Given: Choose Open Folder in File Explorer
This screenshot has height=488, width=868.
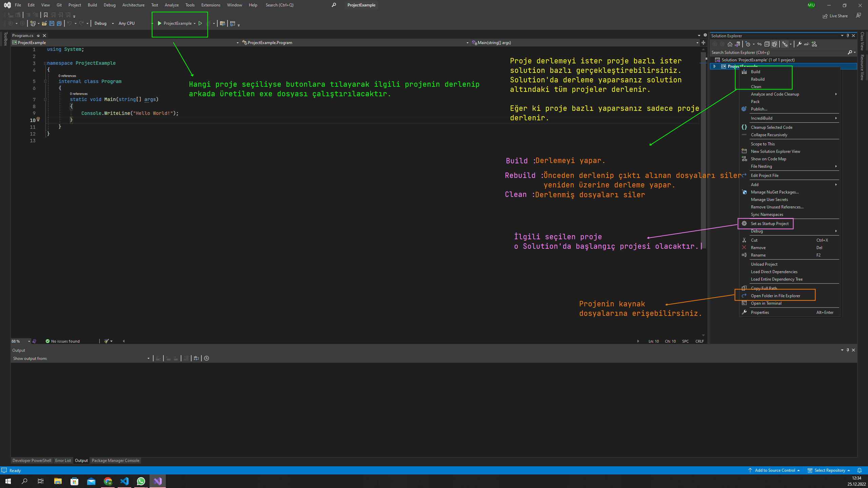Looking at the screenshot, I should coord(789,296).
